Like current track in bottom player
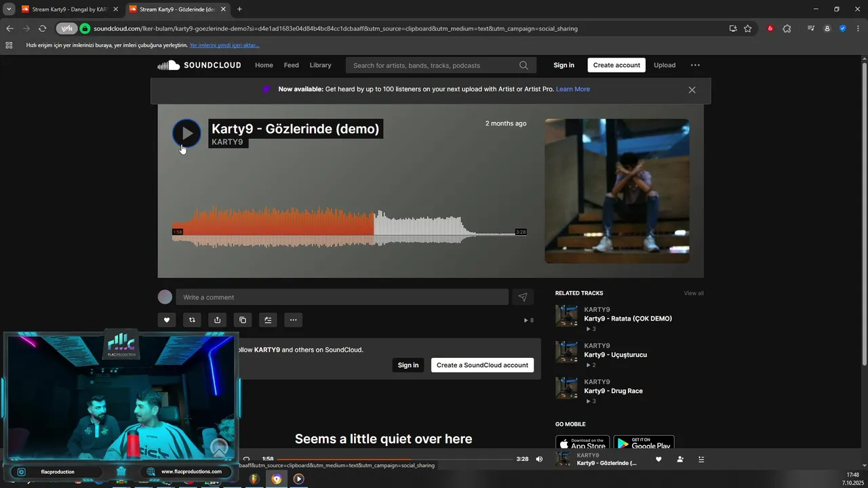The height and width of the screenshot is (488, 868). point(658,459)
